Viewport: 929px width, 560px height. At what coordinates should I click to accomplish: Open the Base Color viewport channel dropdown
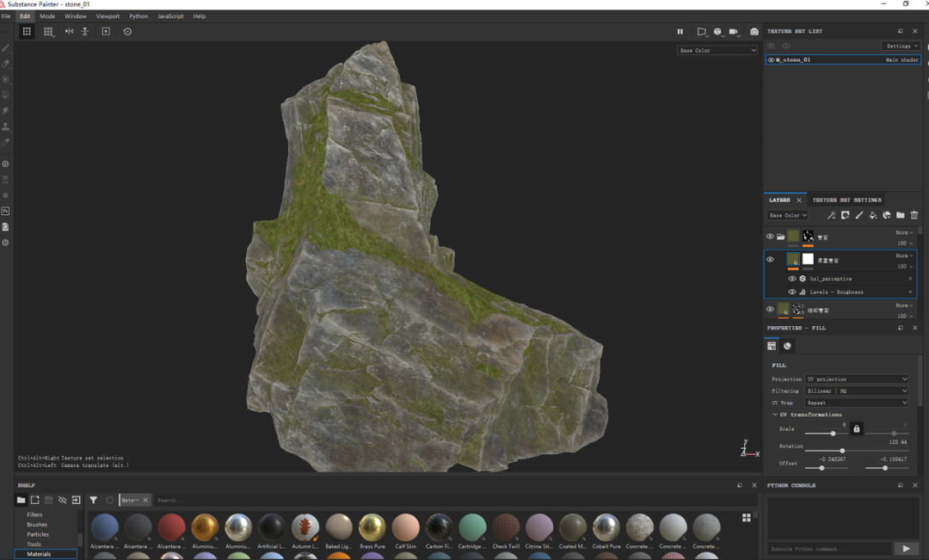(717, 51)
